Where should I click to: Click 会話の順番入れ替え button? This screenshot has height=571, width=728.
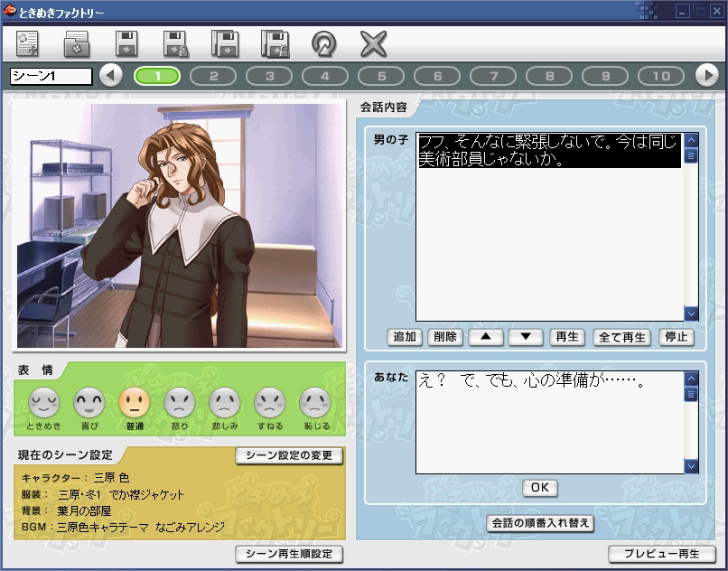click(x=540, y=523)
